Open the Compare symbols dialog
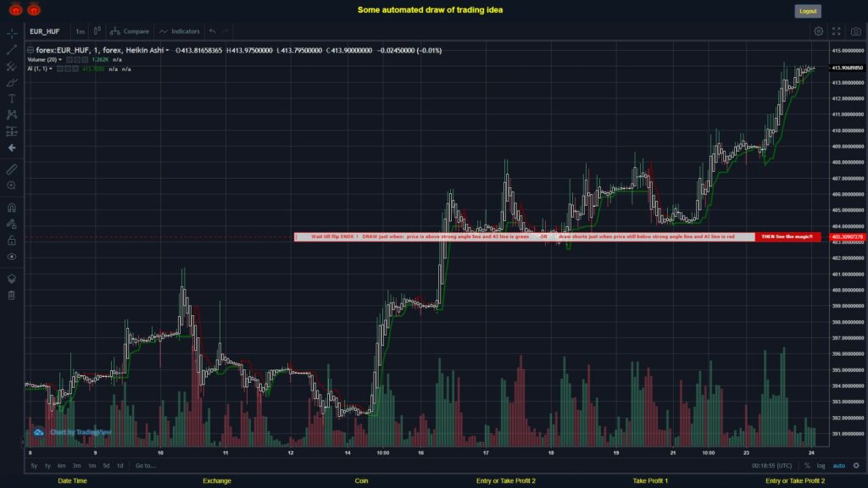Viewport: 868px width, 488px height. point(130,31)
